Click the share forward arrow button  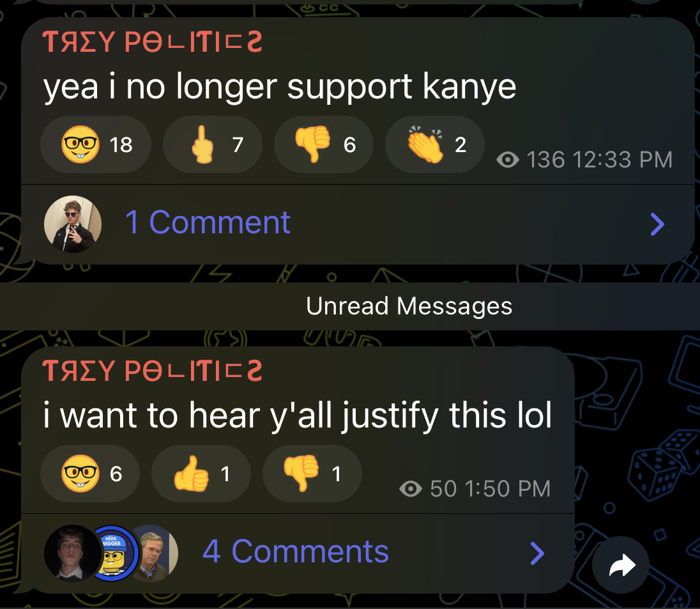click(621, 565)
